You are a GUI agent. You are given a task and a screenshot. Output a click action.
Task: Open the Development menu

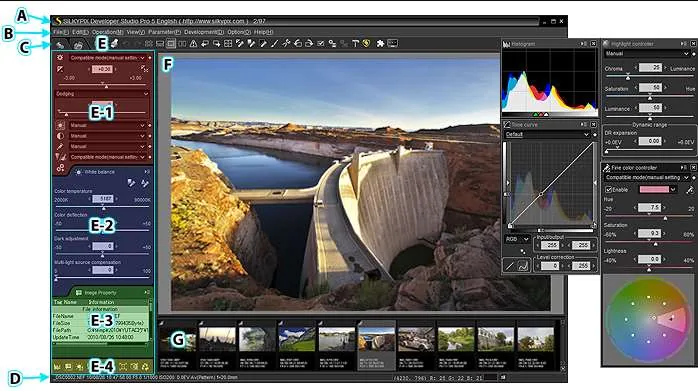(x=204, y=32)
